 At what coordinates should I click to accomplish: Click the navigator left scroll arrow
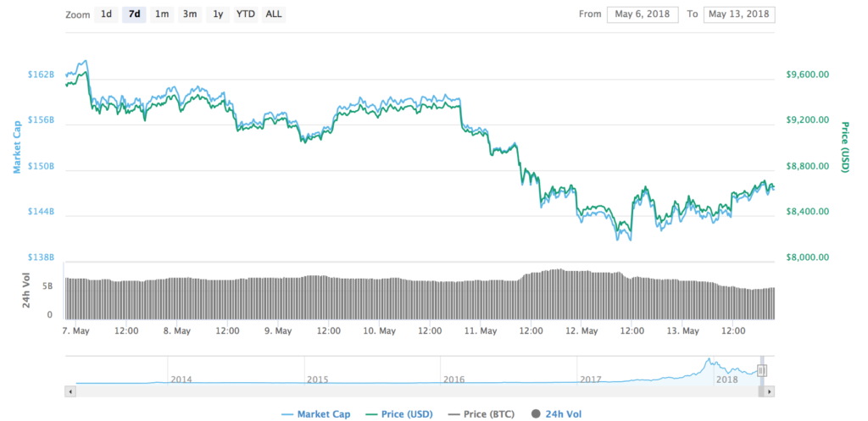(x=70, y=391)
